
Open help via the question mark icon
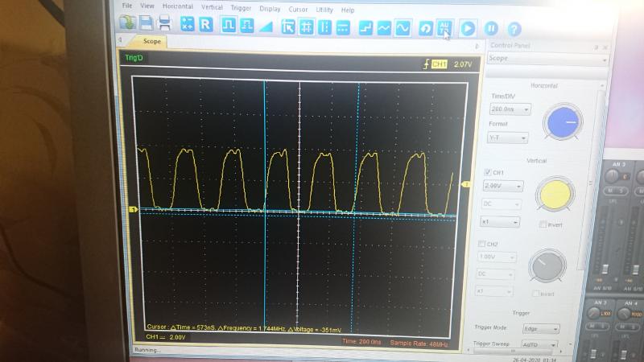click(514, 29)
